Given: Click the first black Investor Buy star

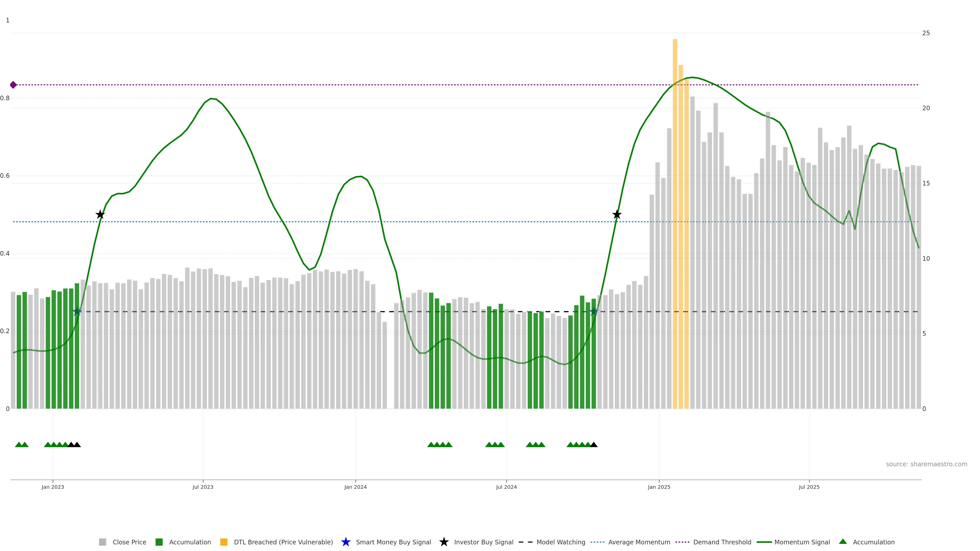Looking at the screenshot, I should click(x=100, y=215).
